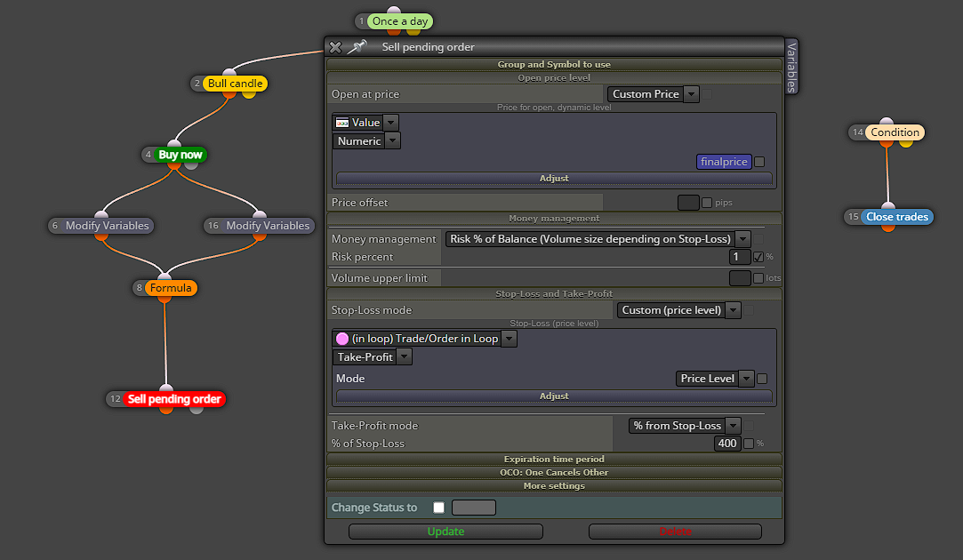Open the % from Stop-Loss dropdown
963x560 pixels.
685,426
